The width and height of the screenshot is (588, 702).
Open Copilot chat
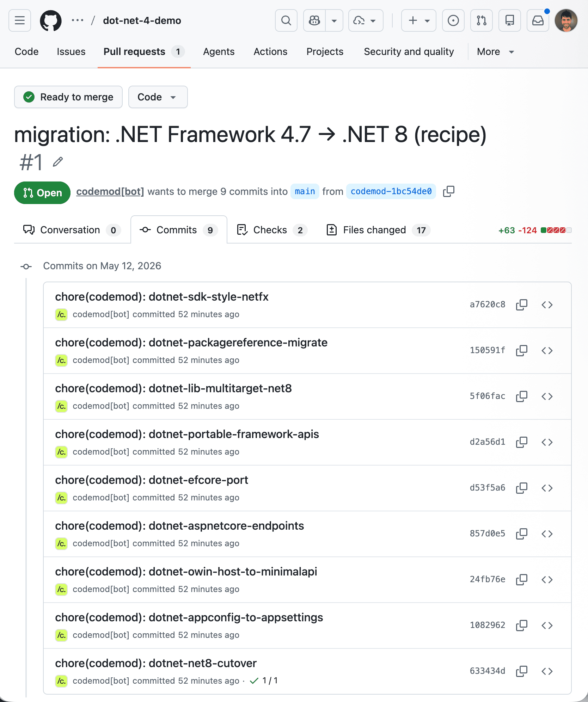pyautogui.click(x=314, y=20)
